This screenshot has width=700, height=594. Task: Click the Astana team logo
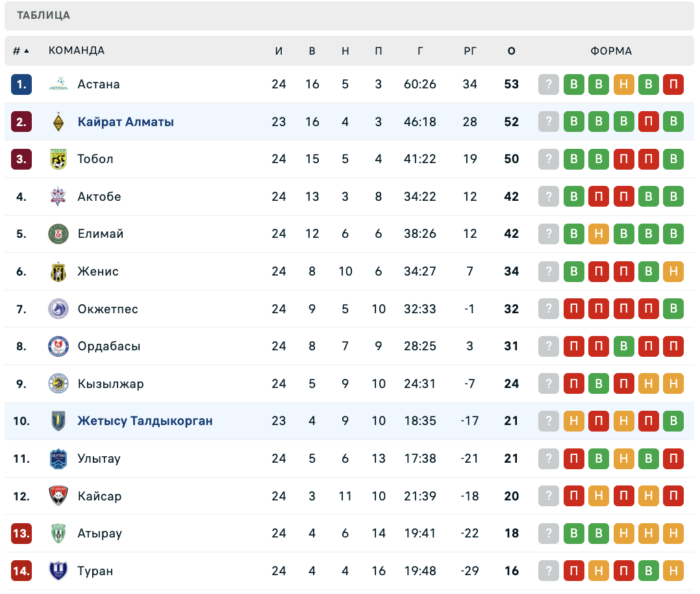(58, 84)
